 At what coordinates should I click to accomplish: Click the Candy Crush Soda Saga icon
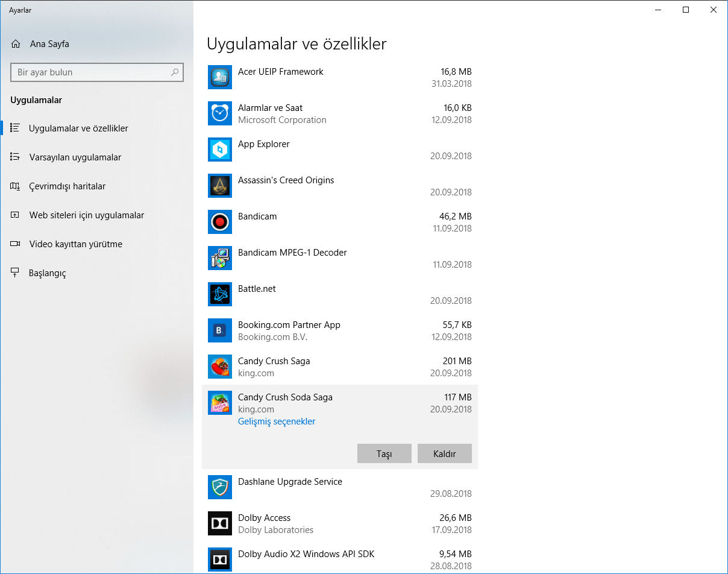(x=220, y=403)
